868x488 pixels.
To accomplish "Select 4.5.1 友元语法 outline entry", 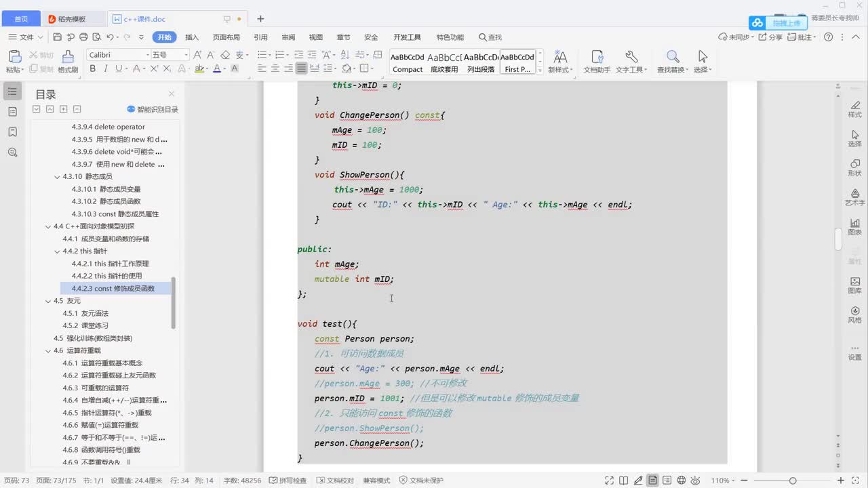I will [85, 313].
